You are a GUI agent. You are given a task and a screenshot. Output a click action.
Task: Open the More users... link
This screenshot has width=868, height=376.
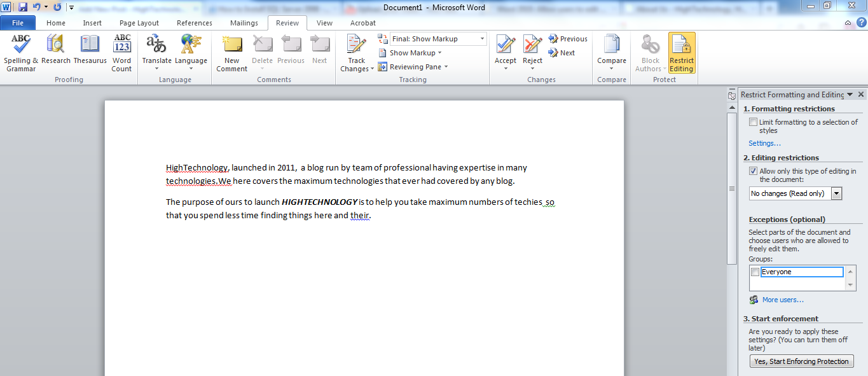(x=783, y=300)
